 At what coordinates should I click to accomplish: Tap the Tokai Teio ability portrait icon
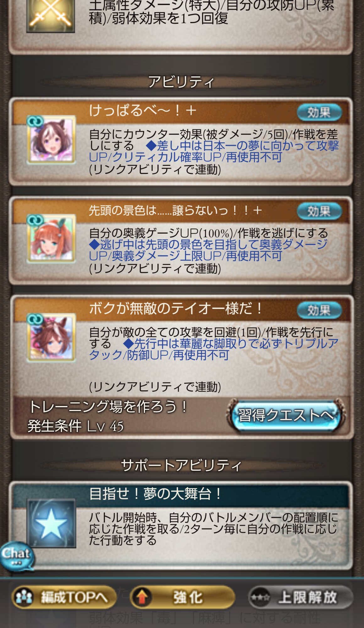[51, 338]
